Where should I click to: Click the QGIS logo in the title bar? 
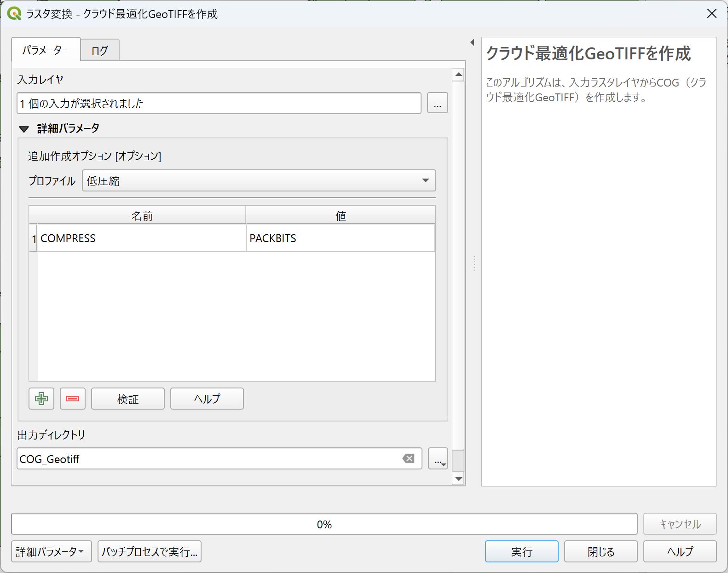point(14,14)
